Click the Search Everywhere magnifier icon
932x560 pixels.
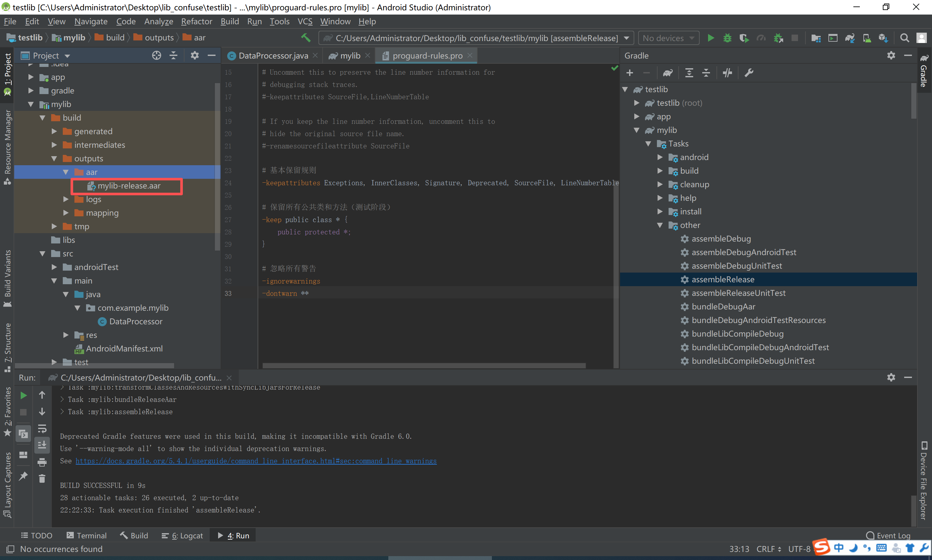tap(904, 38)
